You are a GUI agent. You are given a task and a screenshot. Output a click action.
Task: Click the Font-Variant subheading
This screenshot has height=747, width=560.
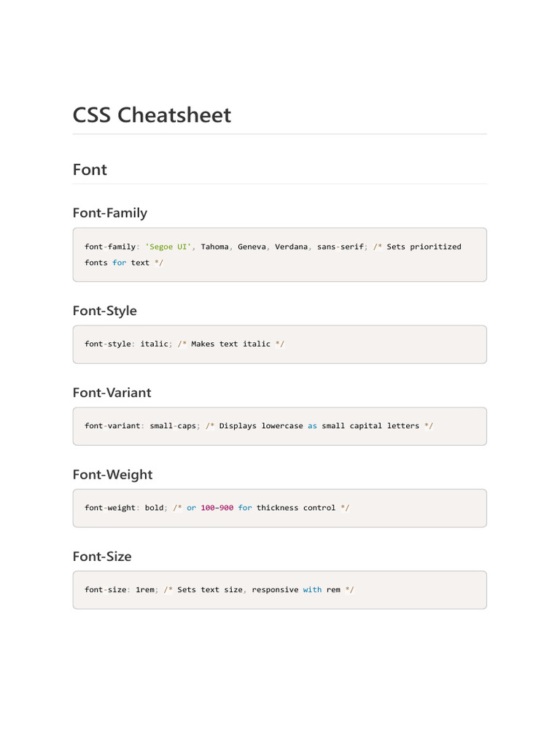tap(112, 392)
